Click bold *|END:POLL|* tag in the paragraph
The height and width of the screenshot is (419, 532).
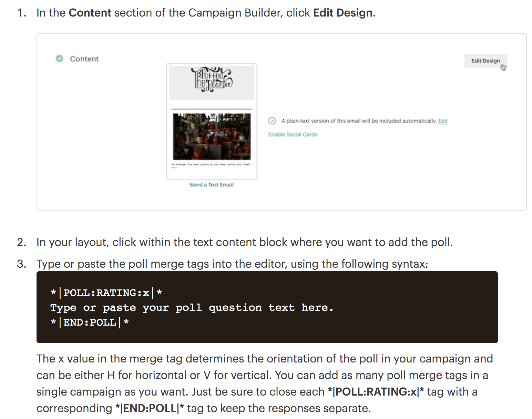coord(150,408)
